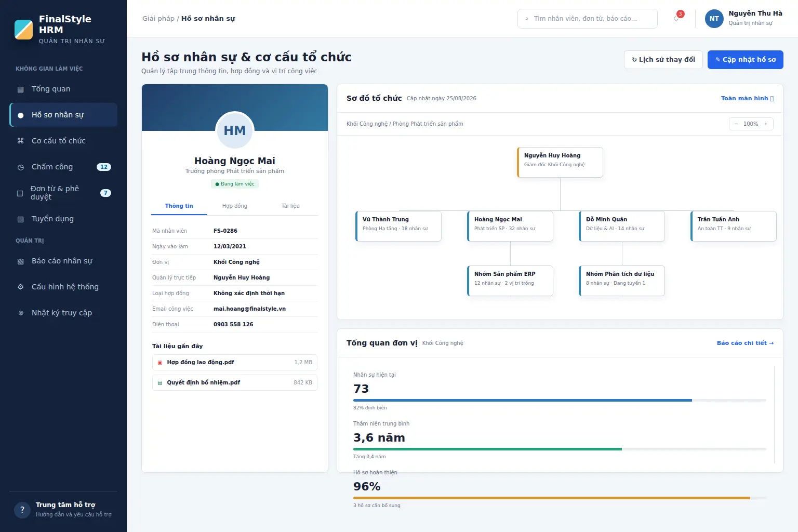Viewport: 798px width, 532px height.
Task: Click the NT user avatar
Action: coord(714,19)
